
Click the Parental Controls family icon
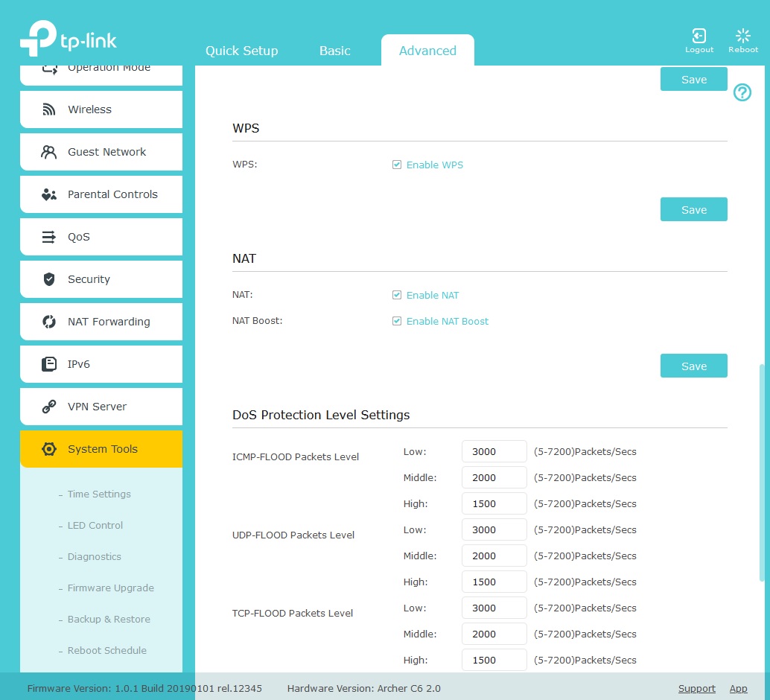(49, 194)
